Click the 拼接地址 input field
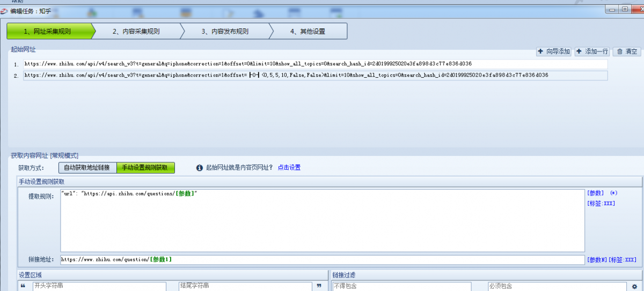 [x=323, y=259]
